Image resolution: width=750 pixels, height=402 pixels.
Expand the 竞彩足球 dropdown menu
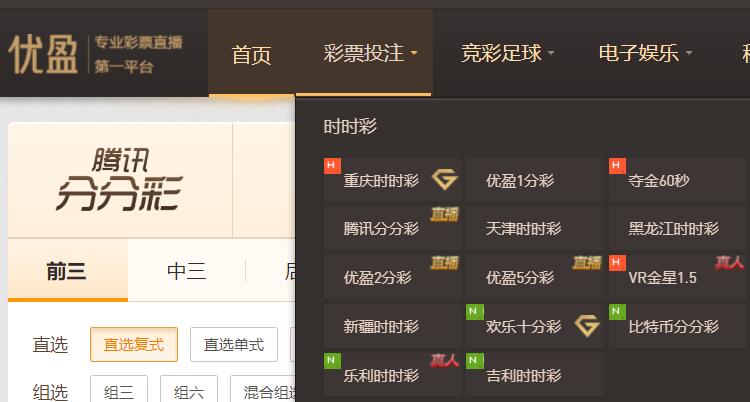[x=508, y=53]
